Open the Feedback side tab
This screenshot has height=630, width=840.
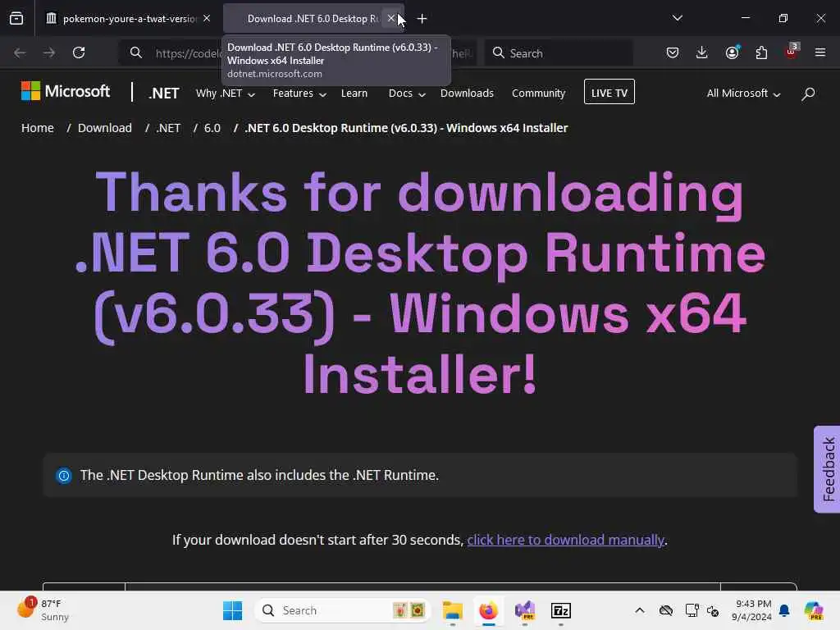[x=827, y=469]
